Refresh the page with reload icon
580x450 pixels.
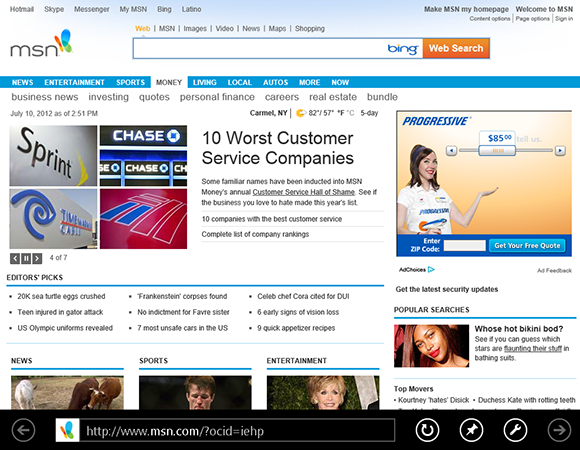[427, 430]
